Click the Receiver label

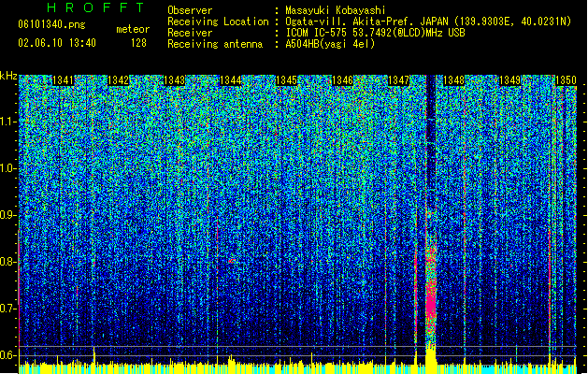(190, 33)
